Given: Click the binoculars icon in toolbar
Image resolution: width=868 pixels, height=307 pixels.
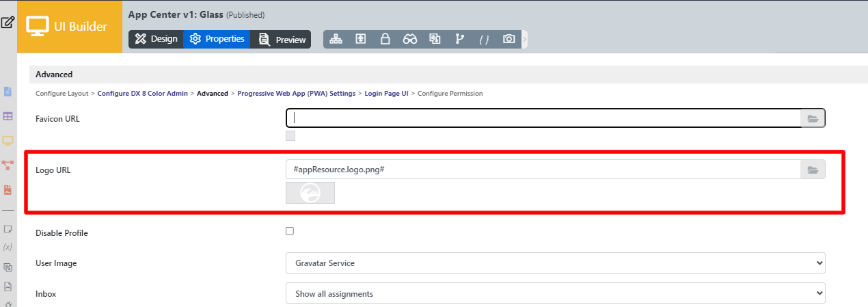Looking at the screenshot, I should click(x=410, y=39).
